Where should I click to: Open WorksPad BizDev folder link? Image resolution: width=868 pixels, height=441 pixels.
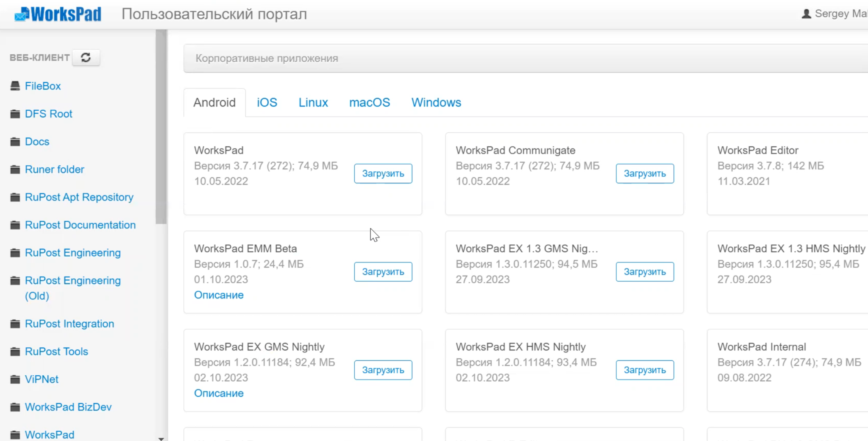(68, 407)
